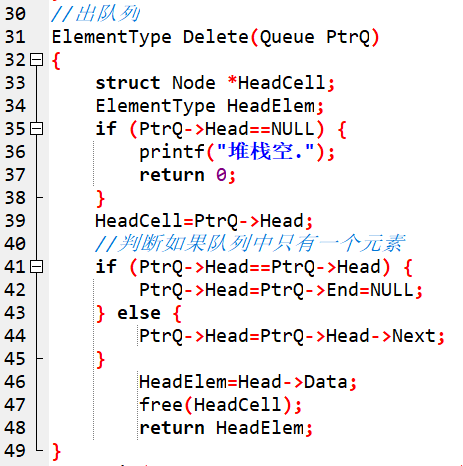Click the "printf" call on line 36
This screenshot has height=466, width=463.
pos(172,153)
